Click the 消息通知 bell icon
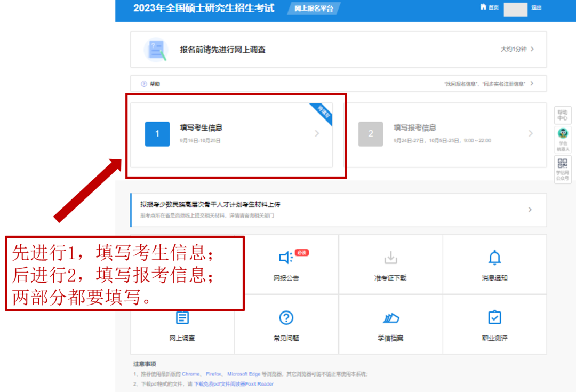The width and height of the screenshot is (576, 392). [494, 258]
